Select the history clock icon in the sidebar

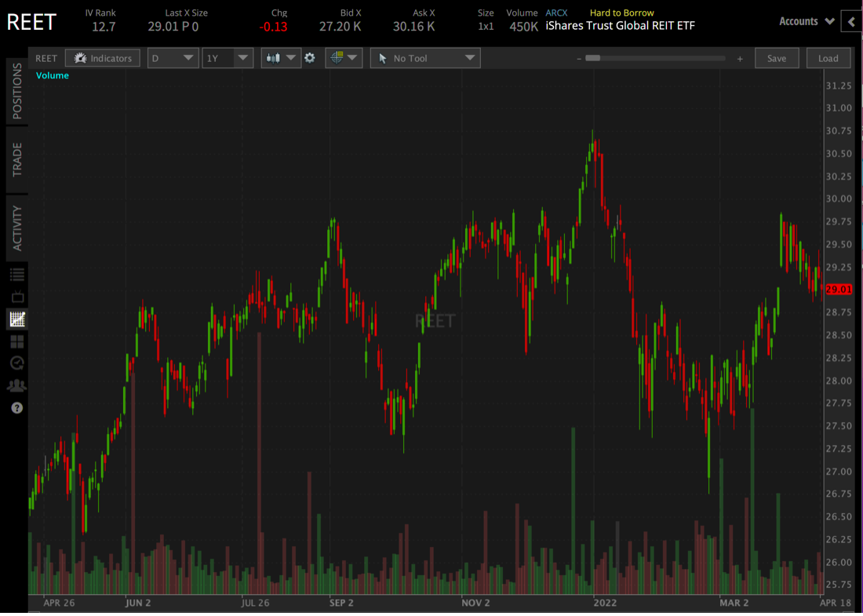tap(16, 363)
